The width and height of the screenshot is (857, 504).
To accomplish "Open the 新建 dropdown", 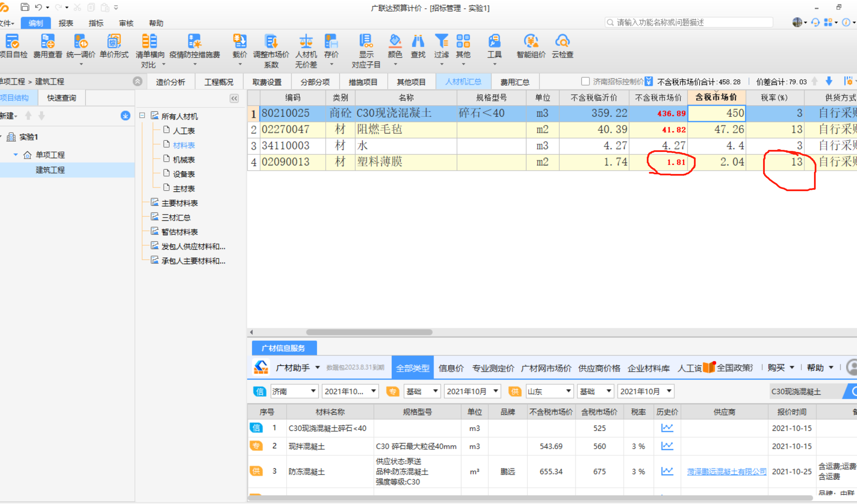I will click(9, 116).
